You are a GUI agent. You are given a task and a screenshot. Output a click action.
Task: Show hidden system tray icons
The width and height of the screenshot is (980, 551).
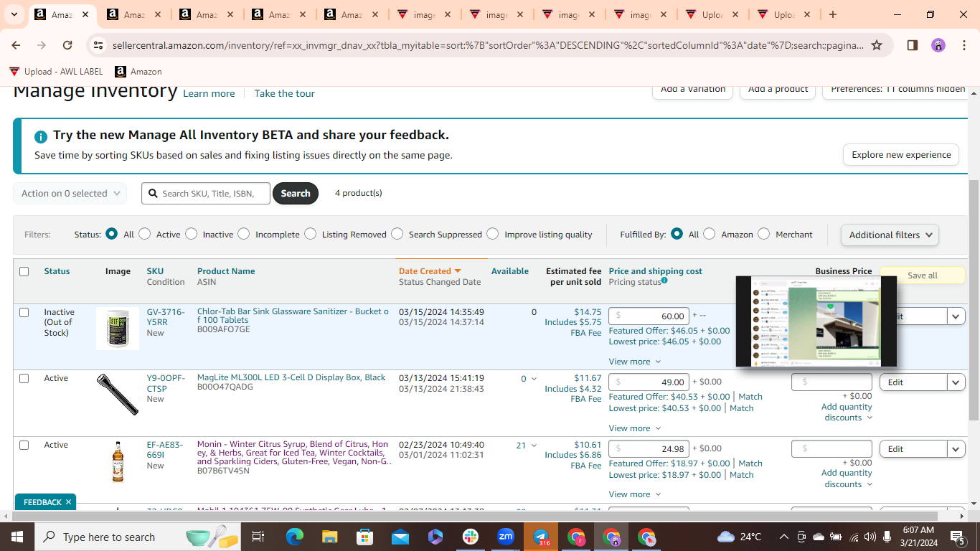(784, 537)
